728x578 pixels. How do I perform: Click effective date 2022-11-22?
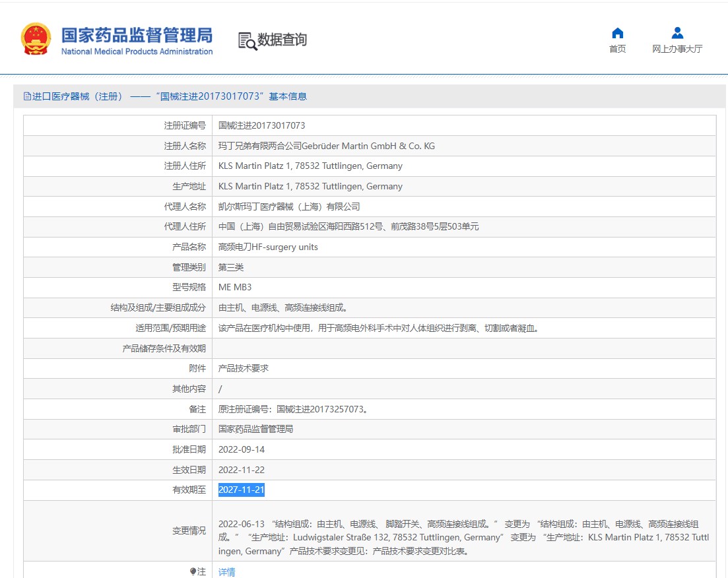[242, 470]
